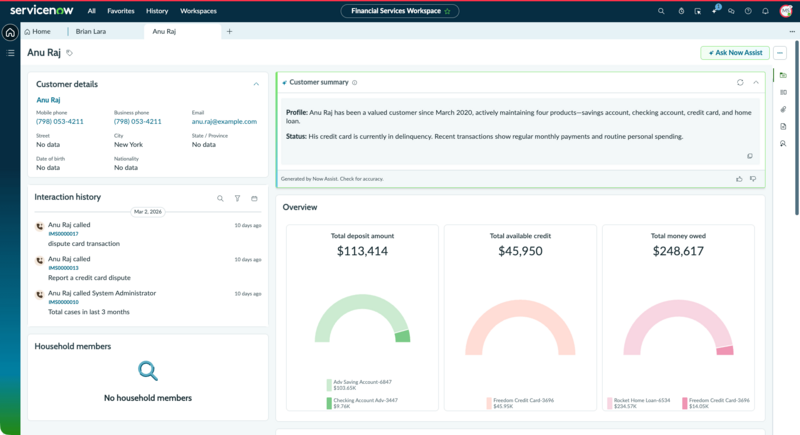Viewport: 800px width, 435px height.
Task: Refresh the Customer summary
Action: coord(740,83)
